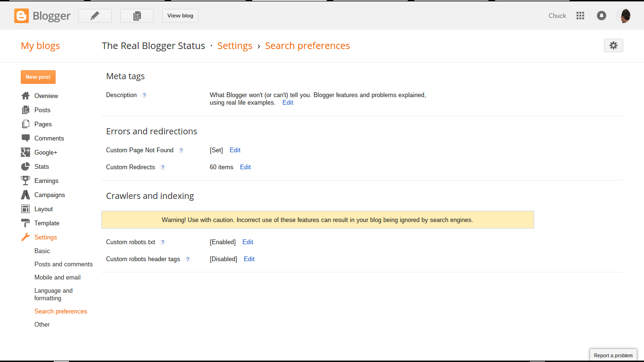Viewport: 644px width, 362px height.
Task: Click the Search preferences breadcrumb
Action: [x=307, y=46]
